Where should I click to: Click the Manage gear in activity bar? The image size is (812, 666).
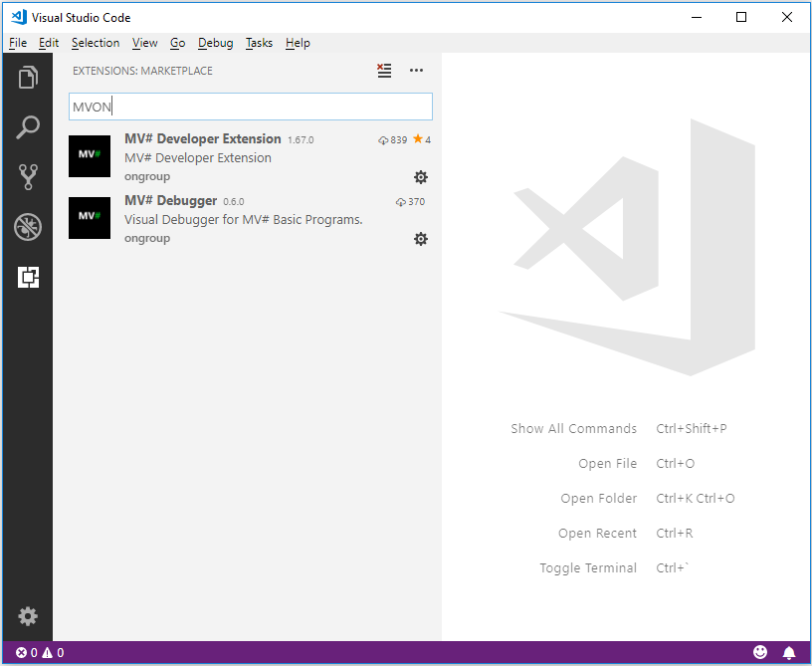28,616
